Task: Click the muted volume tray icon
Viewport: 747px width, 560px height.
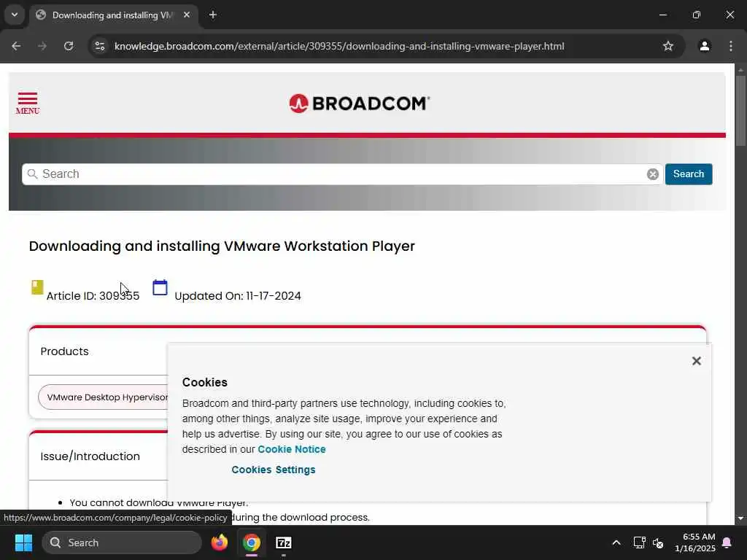Action: tap(658, 542)
